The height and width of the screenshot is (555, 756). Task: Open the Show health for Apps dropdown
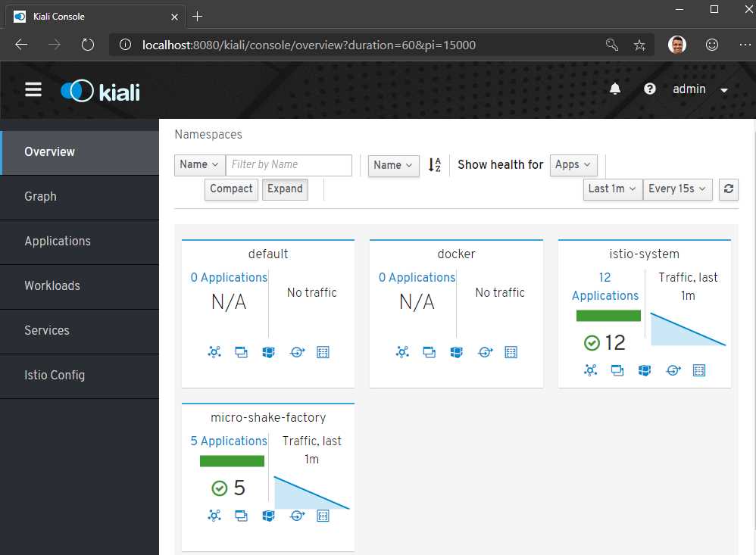tap(573, 164)
